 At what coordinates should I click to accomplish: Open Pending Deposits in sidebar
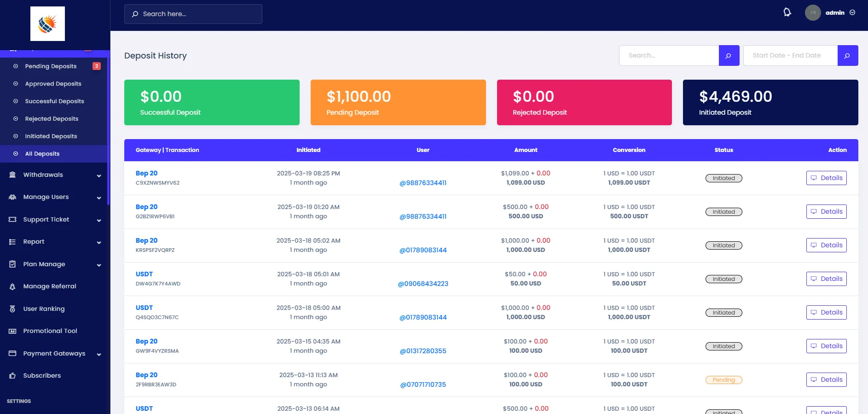coord(51,66)
